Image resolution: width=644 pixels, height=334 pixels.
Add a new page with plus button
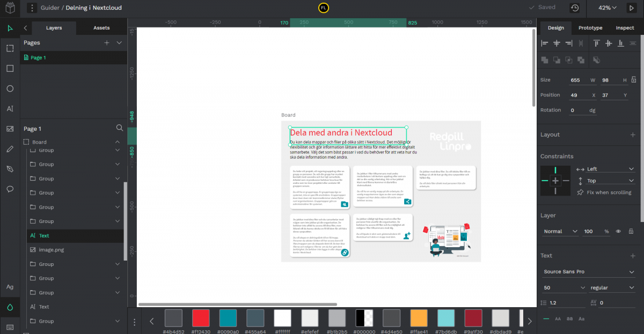(107, 42)
